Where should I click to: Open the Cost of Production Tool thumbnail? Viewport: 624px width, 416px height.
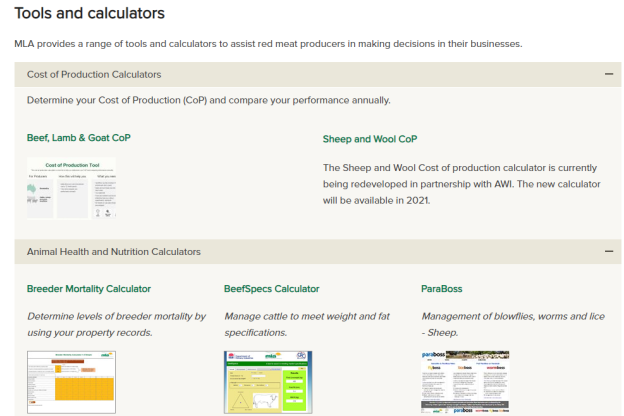click(71, 188)
